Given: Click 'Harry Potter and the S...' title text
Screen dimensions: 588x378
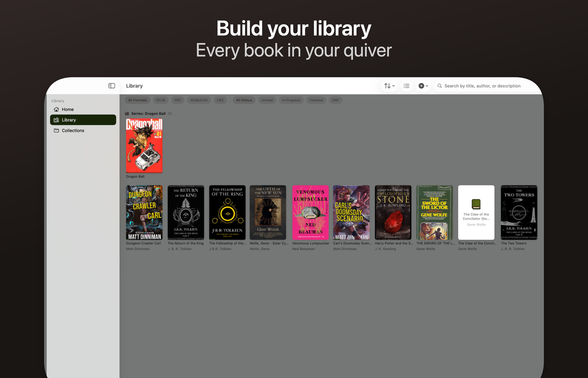Looking at the screenshot, I should [x=394, y=243].
